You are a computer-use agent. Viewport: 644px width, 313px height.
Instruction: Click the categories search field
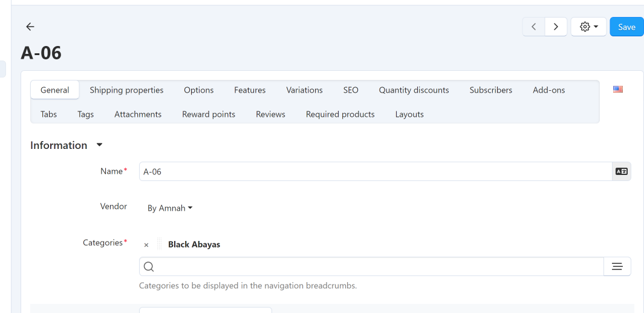[x=371, y=266]
